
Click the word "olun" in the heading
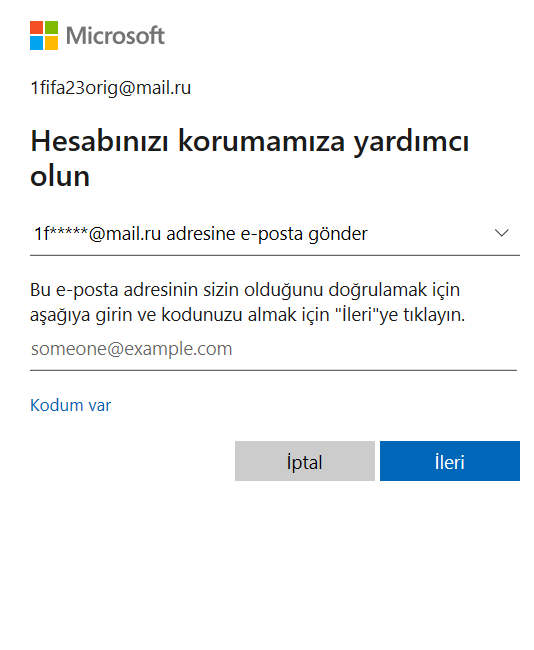pos(60,176)
